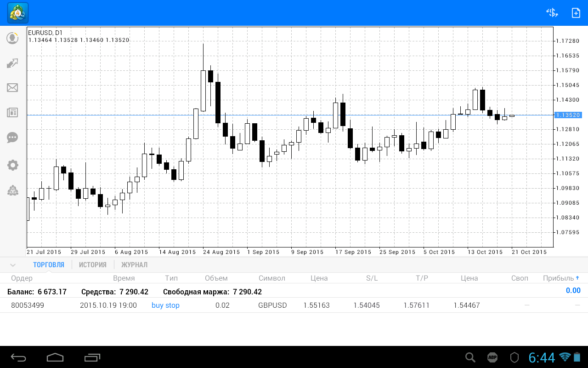Open the Chart sidebar icon with arrows
The height and width of the screenshot is (368, 588).
click(x=12, y=63)
